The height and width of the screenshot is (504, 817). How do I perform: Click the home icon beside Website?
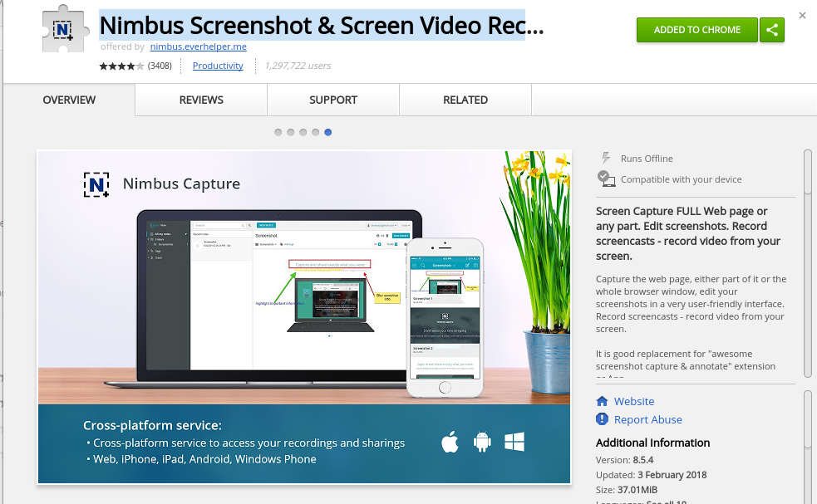coord(602,401)
